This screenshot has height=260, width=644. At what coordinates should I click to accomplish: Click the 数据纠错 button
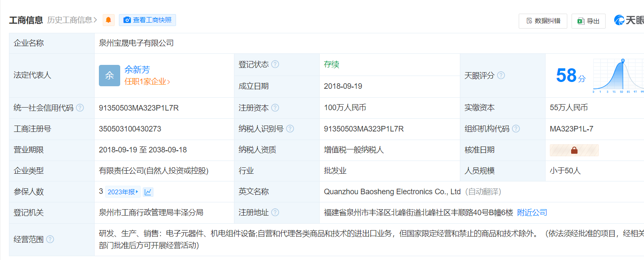(543, 21)
